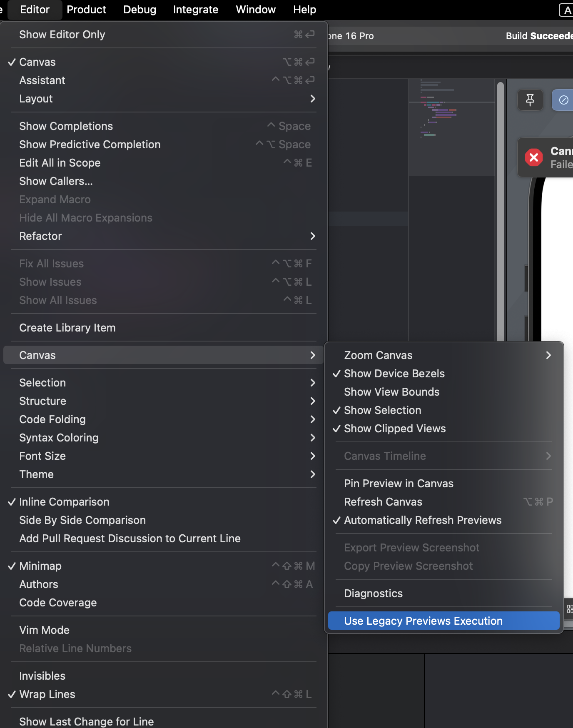This screenshot has width=573, height=728.
Task: Expand the Selection submenu
Action: (163, 383)
